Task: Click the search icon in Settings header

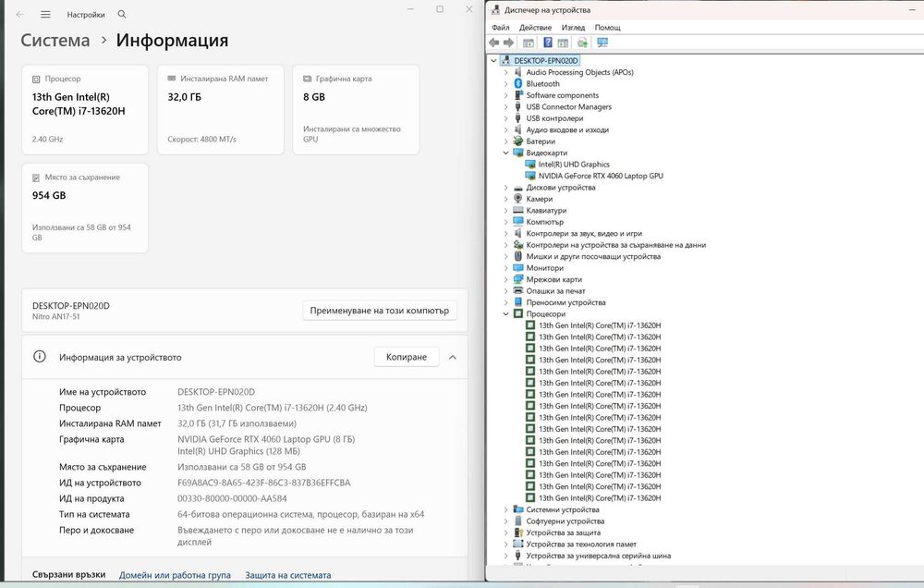Action: [122, 14]
